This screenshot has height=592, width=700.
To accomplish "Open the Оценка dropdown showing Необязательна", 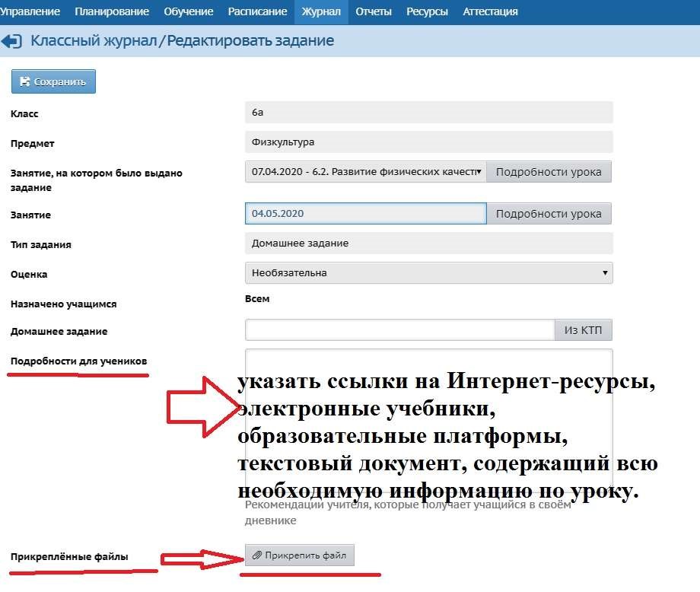I will (x=428, y=272).
